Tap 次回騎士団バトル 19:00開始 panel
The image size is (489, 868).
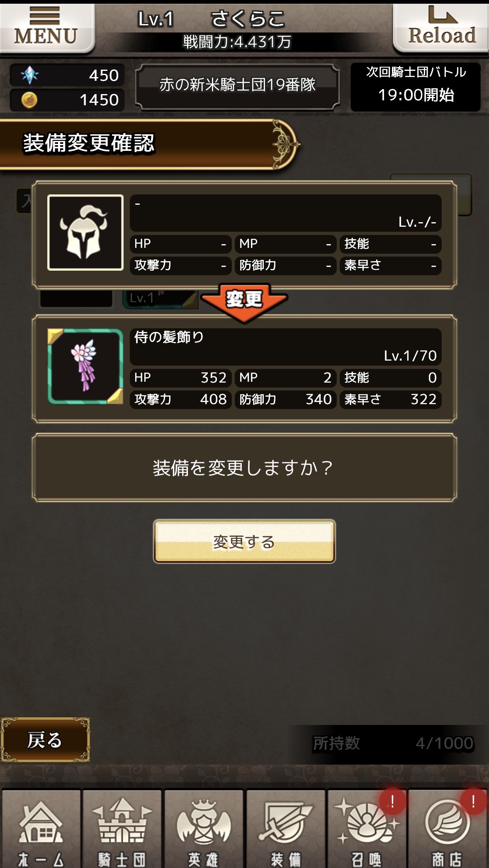coord(416,87)
